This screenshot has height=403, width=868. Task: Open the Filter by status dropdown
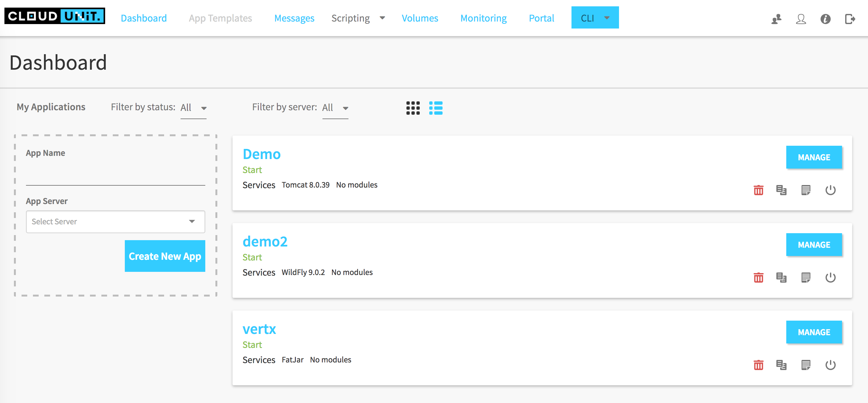194,107
